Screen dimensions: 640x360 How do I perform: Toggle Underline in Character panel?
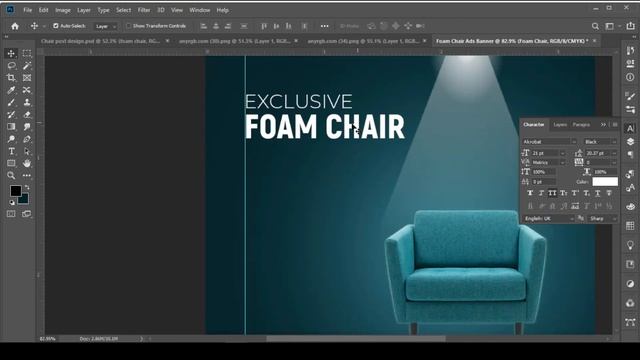598,193
